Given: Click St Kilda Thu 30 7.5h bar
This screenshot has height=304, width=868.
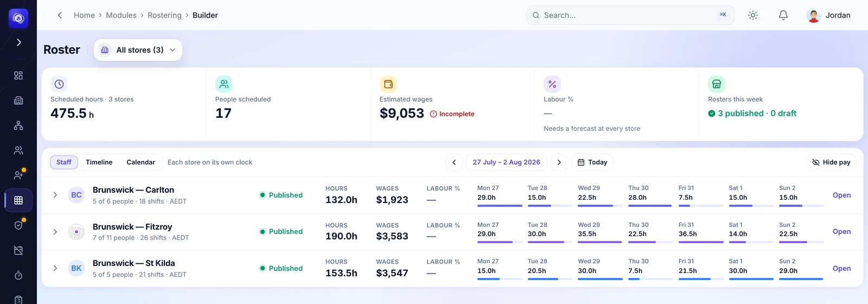Looking at the screenshot, I should (x=650, y=279).
